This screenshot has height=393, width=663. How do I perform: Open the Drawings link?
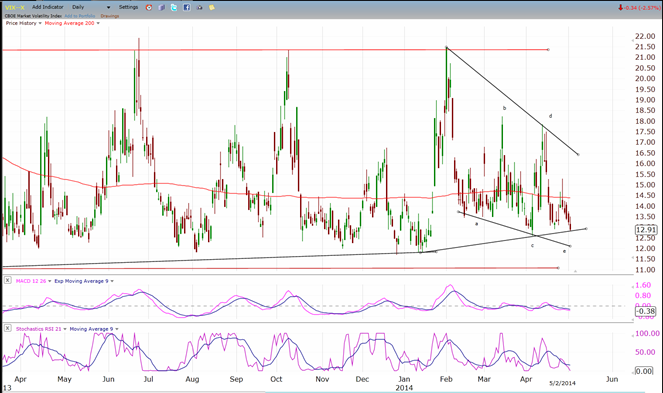tap(110, 16)
